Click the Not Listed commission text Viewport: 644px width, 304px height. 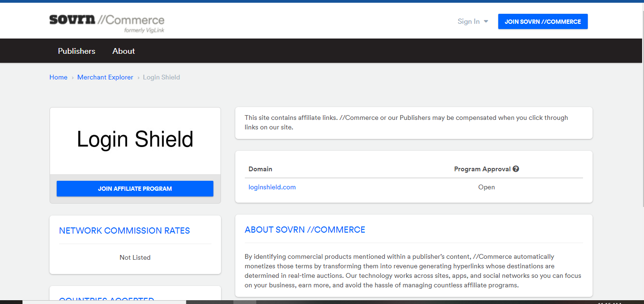tap(135, 257)
